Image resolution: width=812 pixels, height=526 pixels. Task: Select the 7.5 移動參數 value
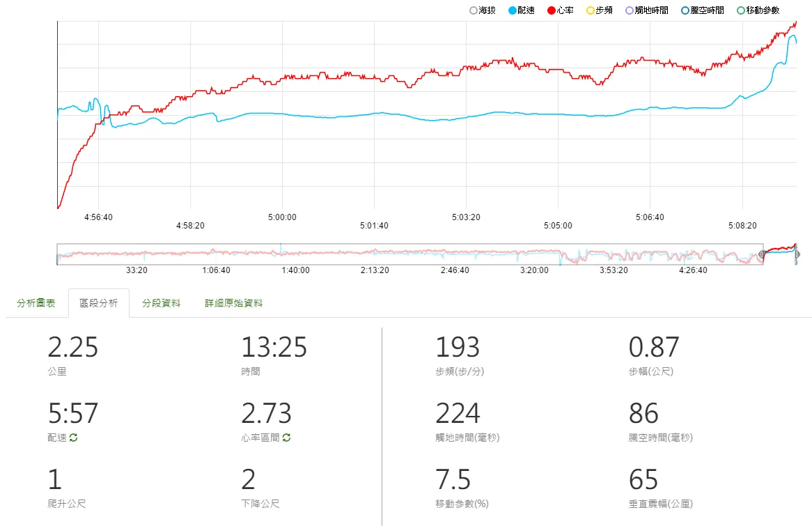[453, 479]
